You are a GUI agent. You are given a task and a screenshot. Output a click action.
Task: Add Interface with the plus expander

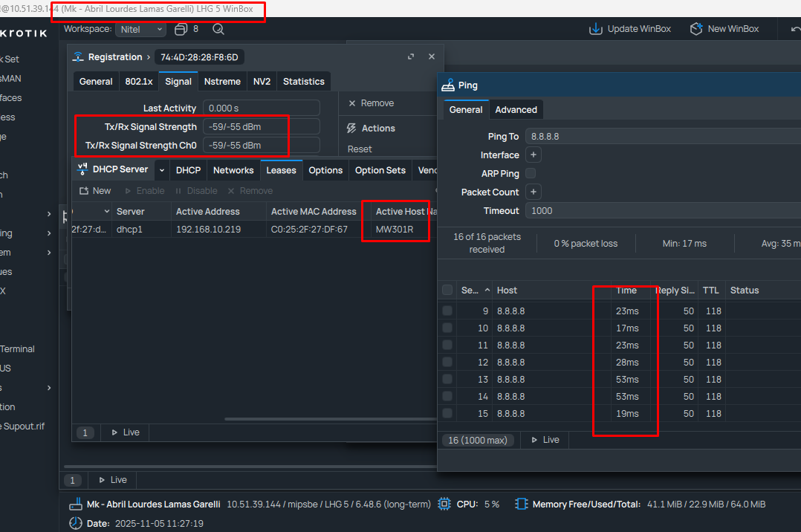pyautogui.click(x=533, y=155)
